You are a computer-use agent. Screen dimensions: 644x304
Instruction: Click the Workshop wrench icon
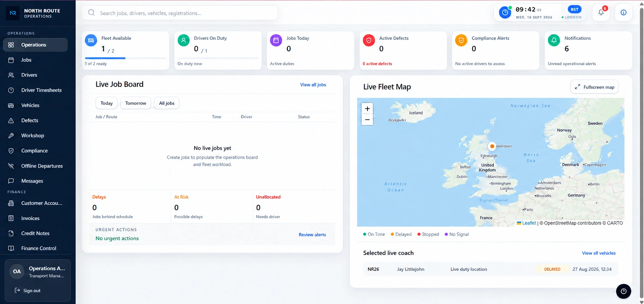click(11, 136)
